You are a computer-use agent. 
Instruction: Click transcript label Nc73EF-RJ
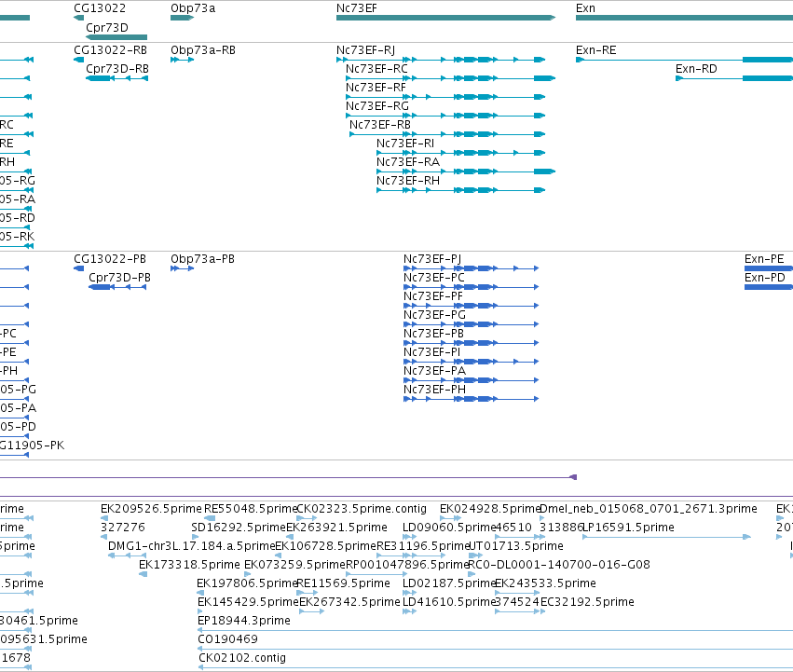365,50
